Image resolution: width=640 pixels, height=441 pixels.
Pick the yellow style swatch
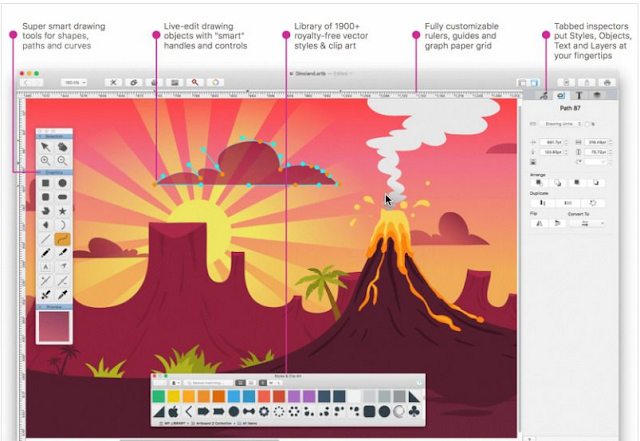click(x=173, y=396)
